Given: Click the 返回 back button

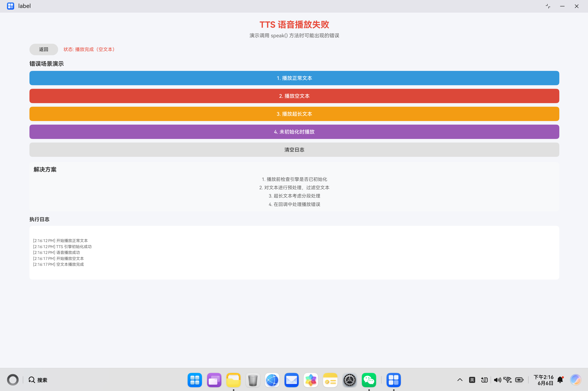Looking at the screenshot, I should (44, 49).
